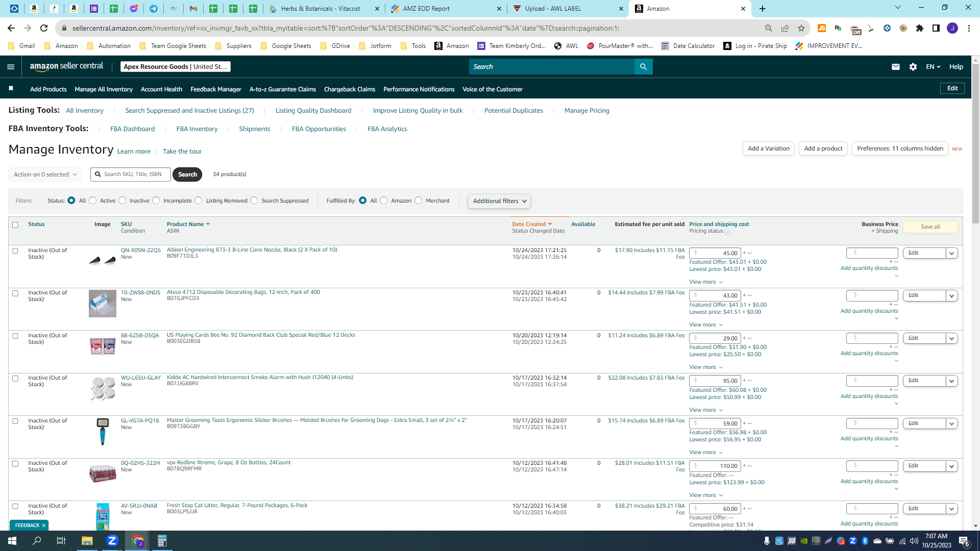
Task: Open Zoom from the taskbar
Action: coord(112,541)
